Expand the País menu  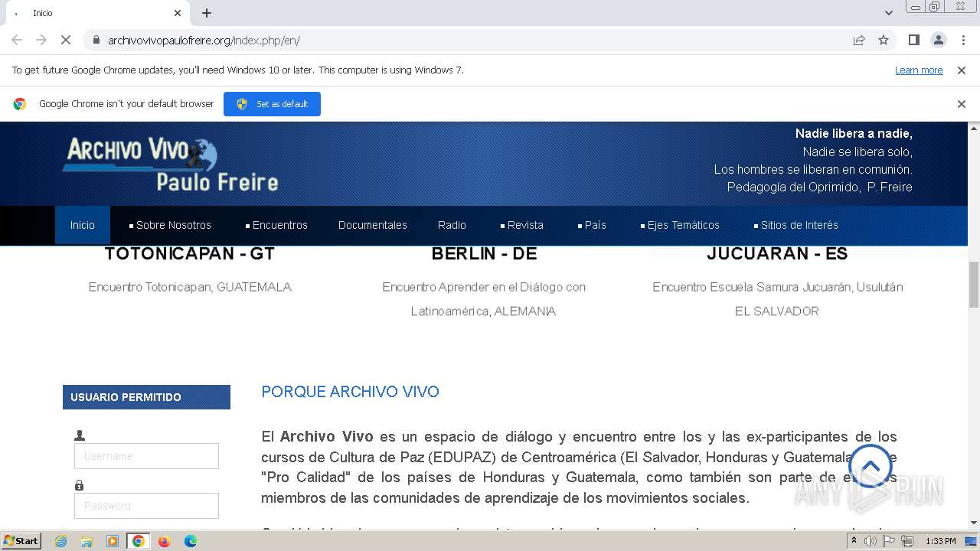pos(592,225)
